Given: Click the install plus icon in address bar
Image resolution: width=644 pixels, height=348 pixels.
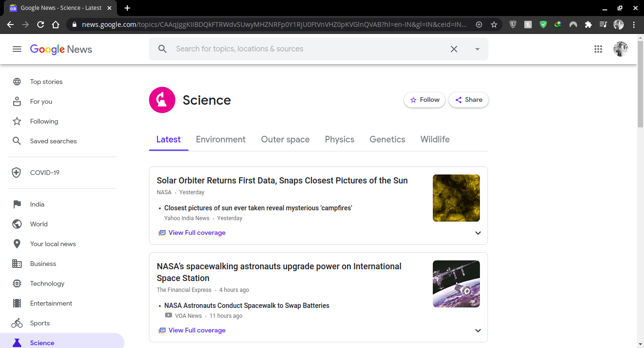Looking at the screenshot, I should coord(479,25).
